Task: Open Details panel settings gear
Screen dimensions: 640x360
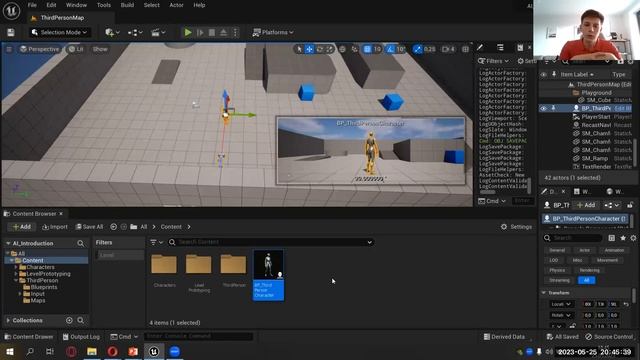Action: 633,238
